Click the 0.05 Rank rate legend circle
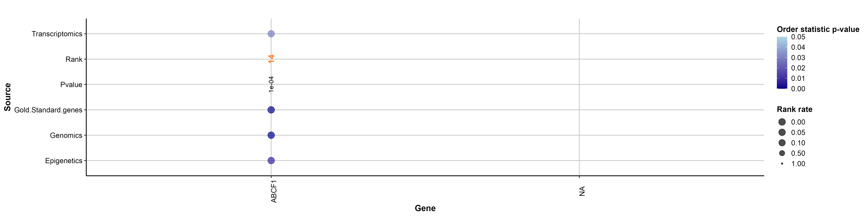The image size is (868, 217). coord(782,132)
